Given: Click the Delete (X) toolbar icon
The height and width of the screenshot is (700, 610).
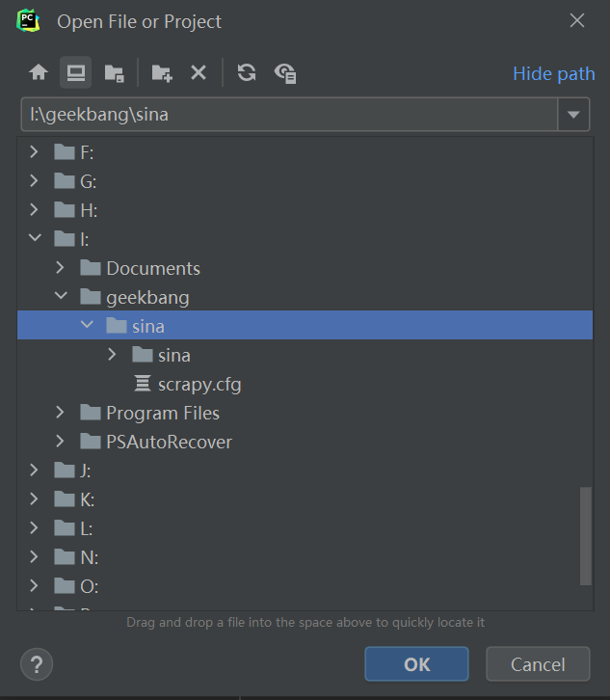Looking at the screenshot, I should point(199,72).
